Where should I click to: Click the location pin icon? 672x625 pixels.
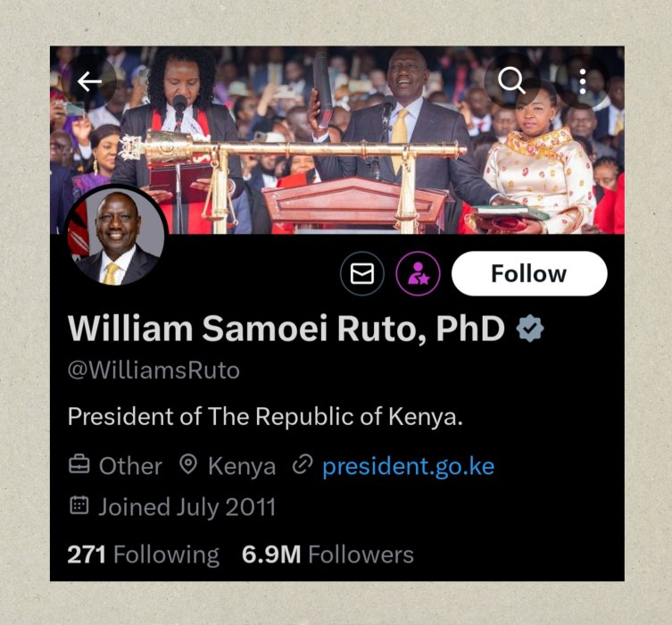point(188,464)
